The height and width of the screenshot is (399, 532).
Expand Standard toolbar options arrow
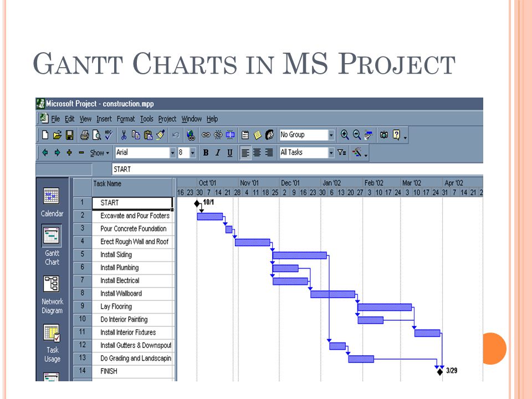click(405, 137)
